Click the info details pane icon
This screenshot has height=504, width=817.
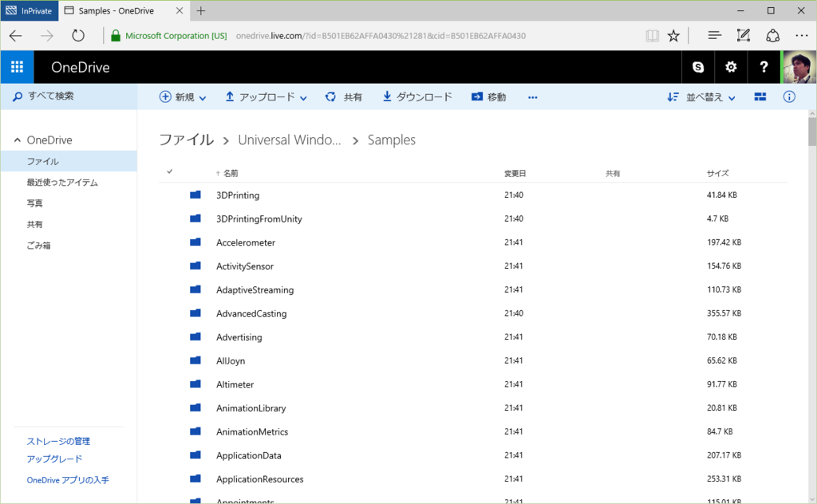pyautogui.click(x=789, y=96)
